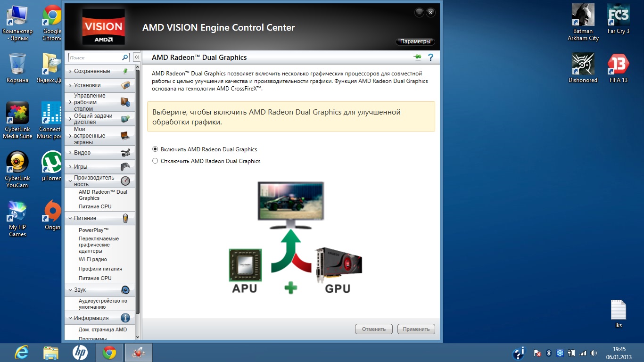
Task: Open Переключаемые графические адаптеры page
Action: 99,245
